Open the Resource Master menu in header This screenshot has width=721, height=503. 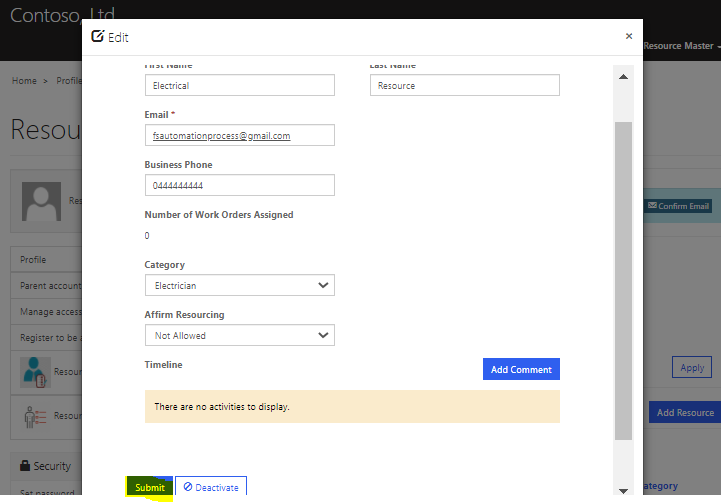681,46
